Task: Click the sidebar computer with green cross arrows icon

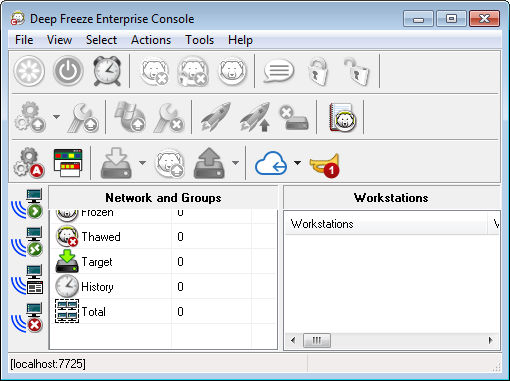Action: point(28,242)
